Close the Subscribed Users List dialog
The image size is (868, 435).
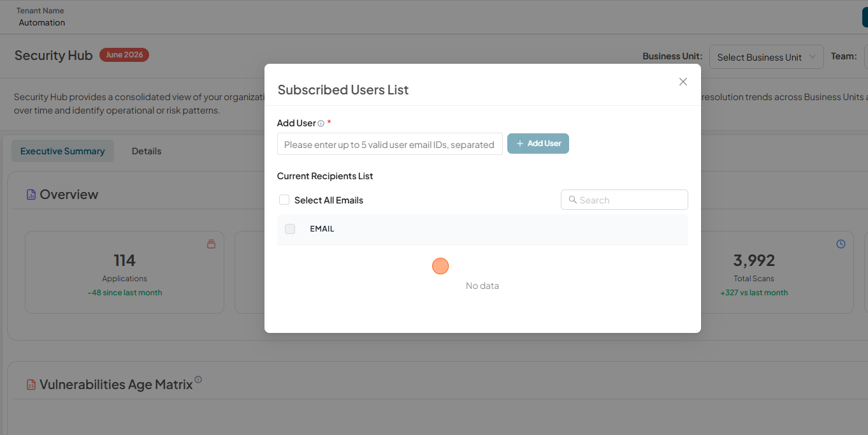click(x=683, y=82)
